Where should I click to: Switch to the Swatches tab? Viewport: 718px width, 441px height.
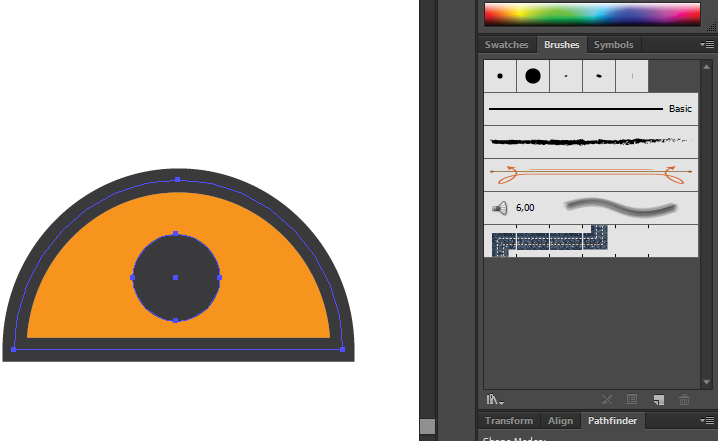(x=506, y=45)
